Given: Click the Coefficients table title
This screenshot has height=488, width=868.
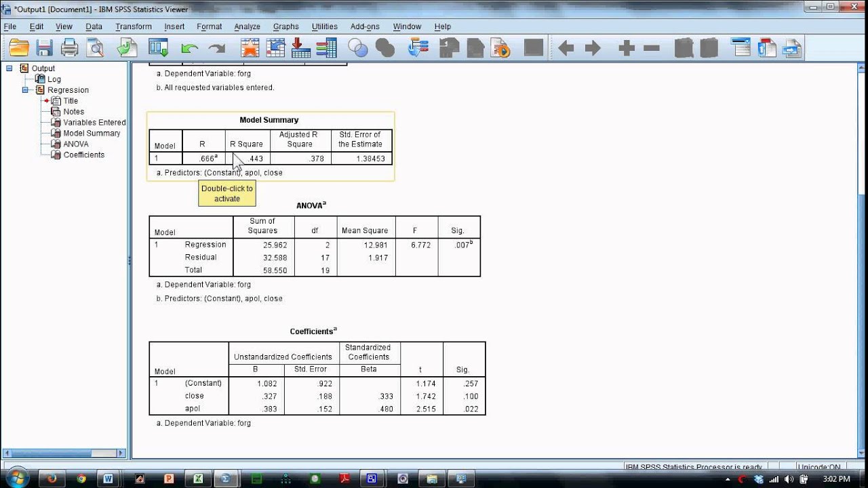Looking at the screenshot, I should tap(313, 331).
